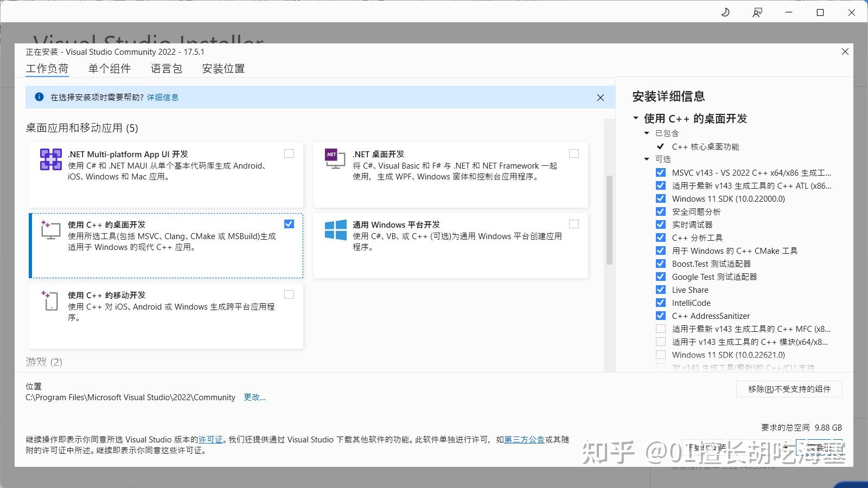Enable .NET Multi-platform App UI workload checkbox
The height and width of the screenshot is (488, 868).
tap(289, 153)
